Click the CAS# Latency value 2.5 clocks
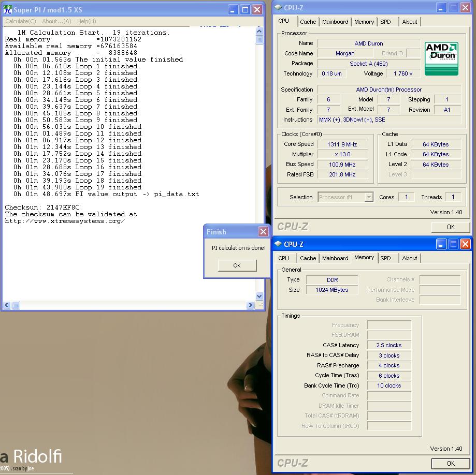476x475 pixels. click(x=389, y=345)
